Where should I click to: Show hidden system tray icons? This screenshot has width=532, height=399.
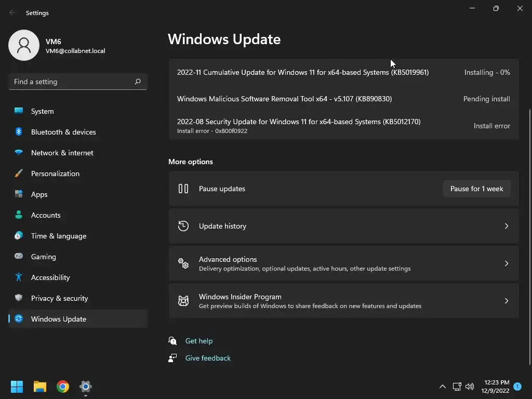coord(443,387)
